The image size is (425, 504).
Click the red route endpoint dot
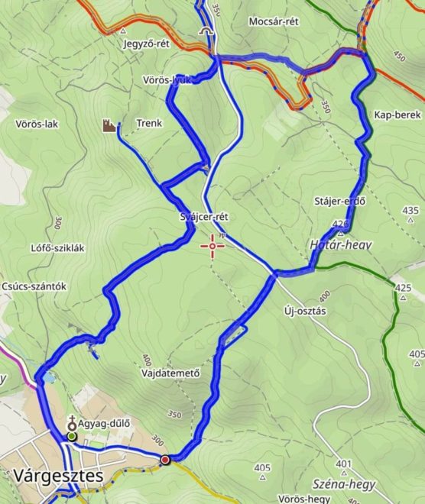pyautogui.click(x=165, y=460)
